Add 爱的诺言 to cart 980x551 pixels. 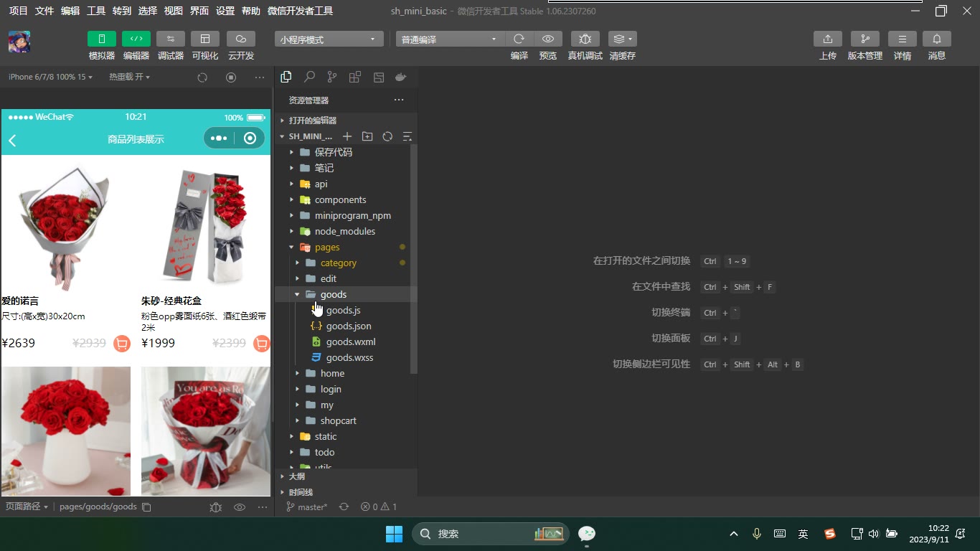pos(122,344)
